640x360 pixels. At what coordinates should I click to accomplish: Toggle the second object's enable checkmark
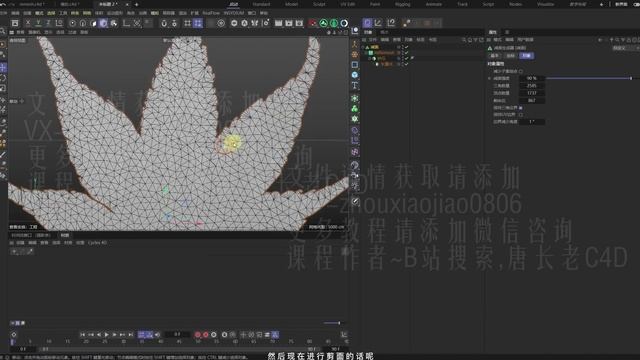(407, 53)
